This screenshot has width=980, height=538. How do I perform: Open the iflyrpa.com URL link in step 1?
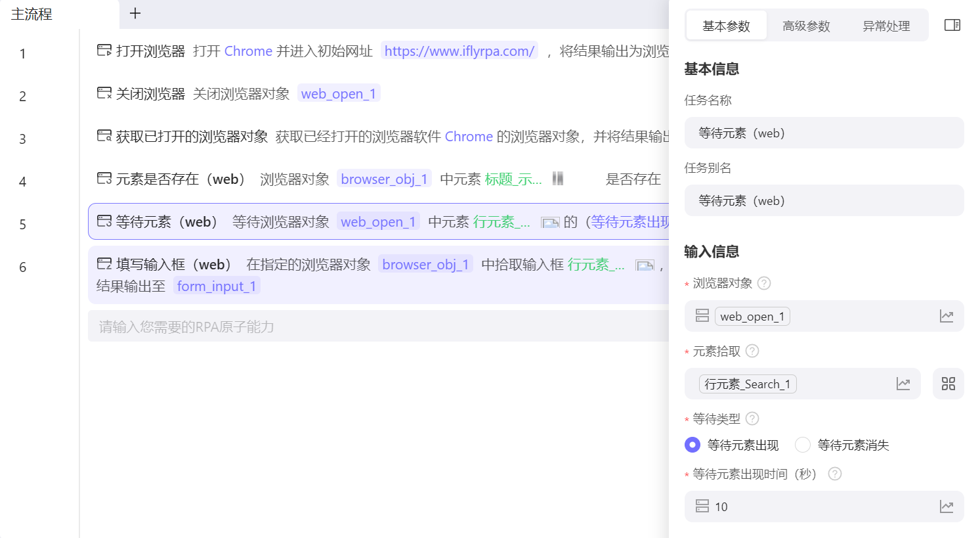[x=459, y=51]
